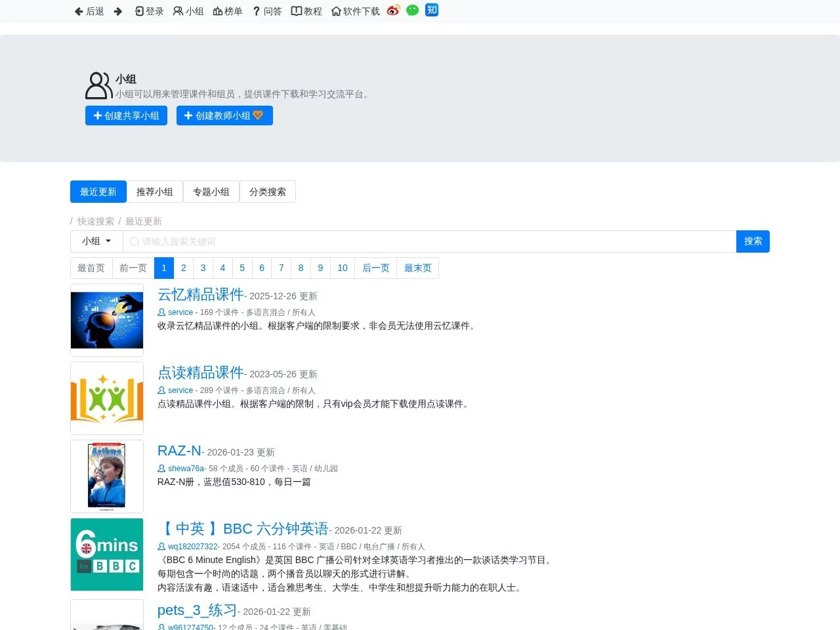Focus the search keyword input field
Screen dimensions: 840x630
[x=429, y=241]
